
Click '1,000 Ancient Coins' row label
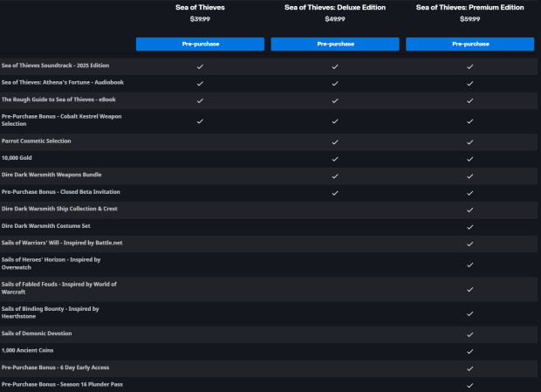[27, 350]
